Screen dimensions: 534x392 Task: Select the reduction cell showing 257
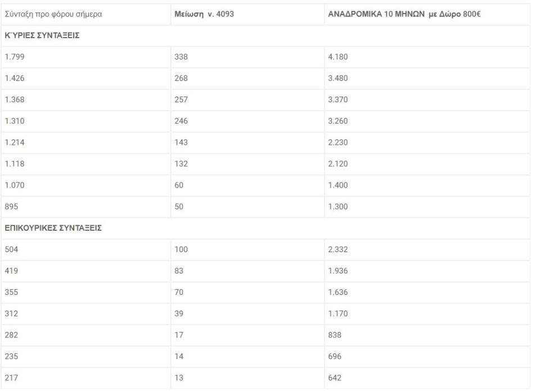pyautogui.click(x=247, y=100)
